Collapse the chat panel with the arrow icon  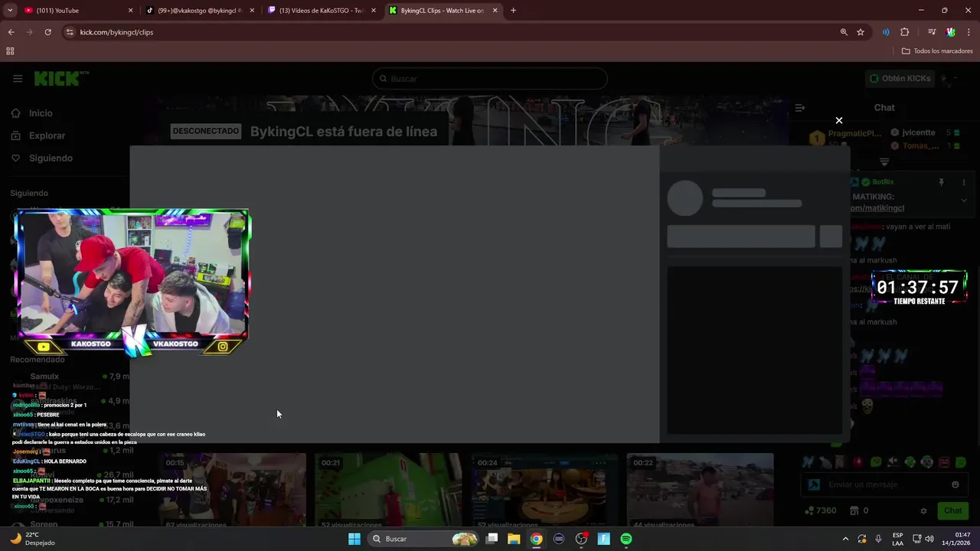tap(800, 108)
